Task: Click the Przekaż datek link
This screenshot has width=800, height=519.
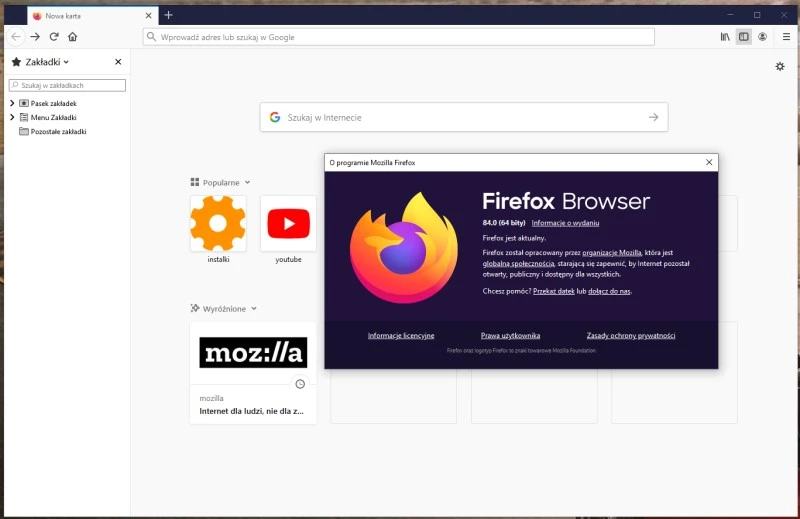Action: click(x=554, y=291)
